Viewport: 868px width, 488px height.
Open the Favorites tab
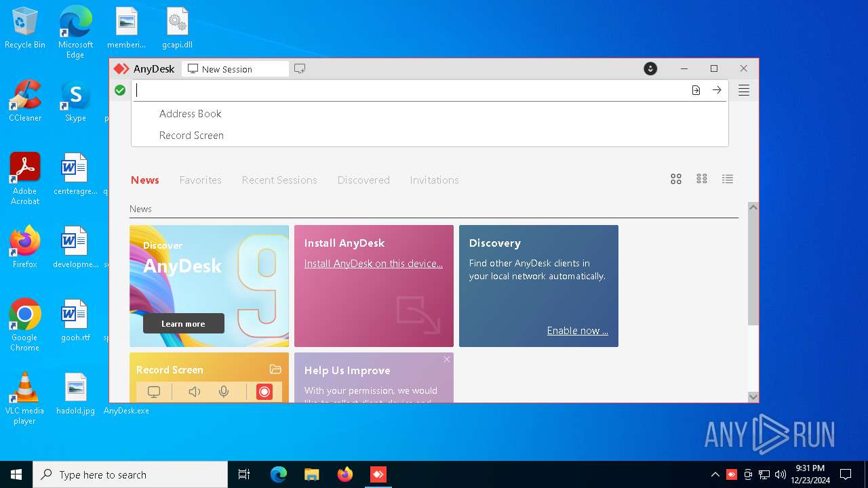click(201, 180)
